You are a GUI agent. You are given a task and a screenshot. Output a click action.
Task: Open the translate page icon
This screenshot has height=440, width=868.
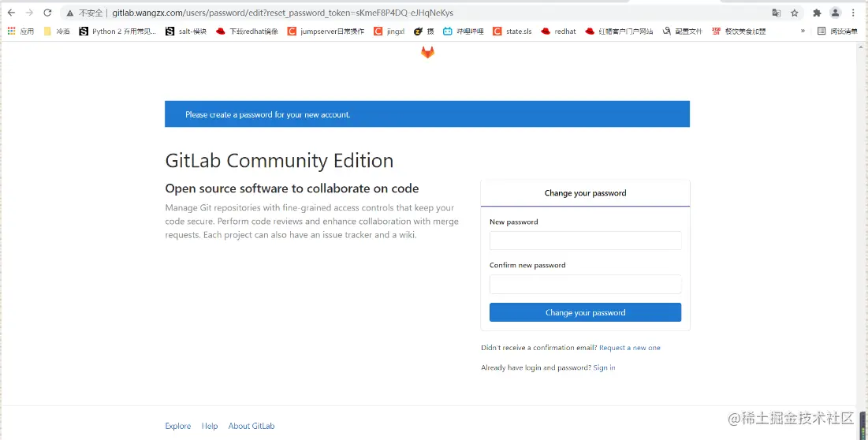coord(776,13)
